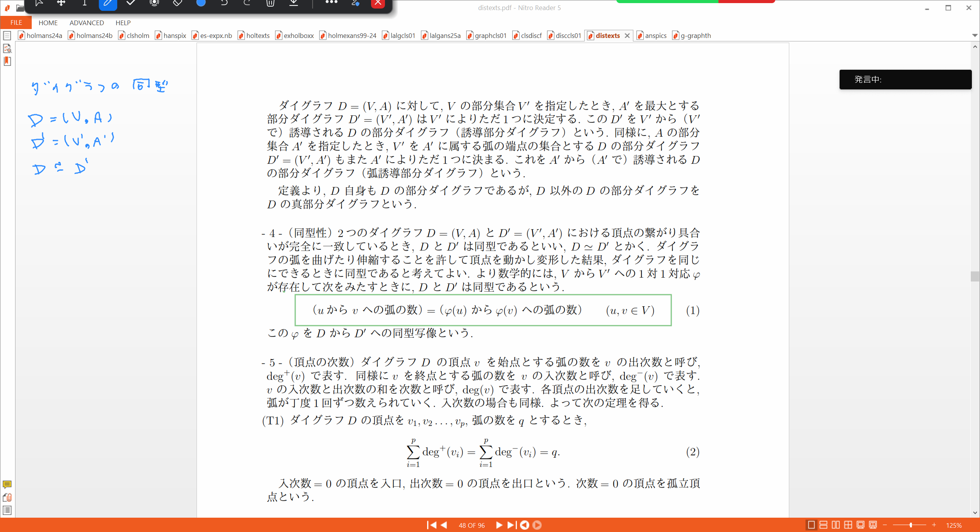This screenshot has width=980, height=532.
Task: Switch to the lalgcls01 document tab
Action: 398,36
